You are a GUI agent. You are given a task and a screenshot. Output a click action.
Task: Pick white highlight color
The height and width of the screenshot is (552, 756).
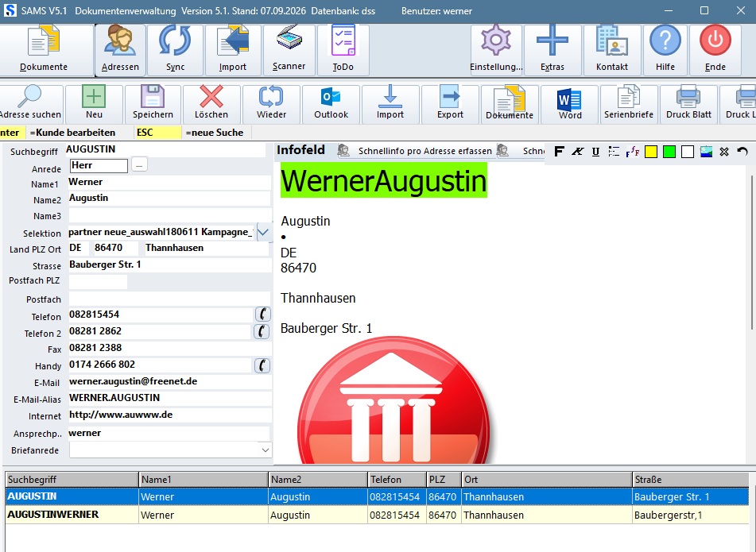click(688, 152)
